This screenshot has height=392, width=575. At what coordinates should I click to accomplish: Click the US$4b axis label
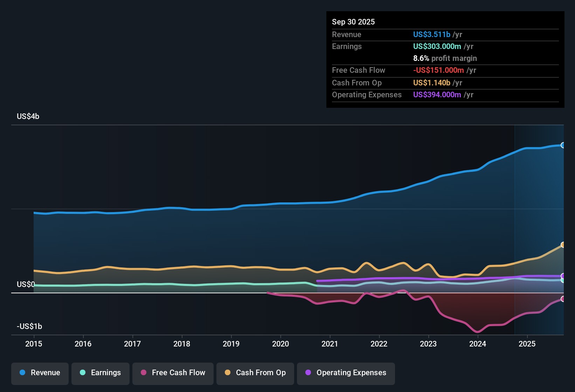point(28,116)
